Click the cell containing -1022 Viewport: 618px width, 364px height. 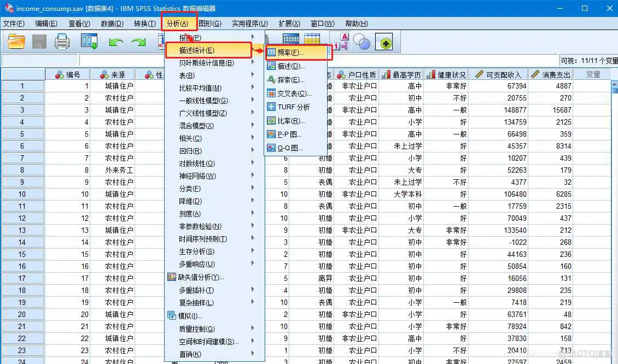pos(499,242)
